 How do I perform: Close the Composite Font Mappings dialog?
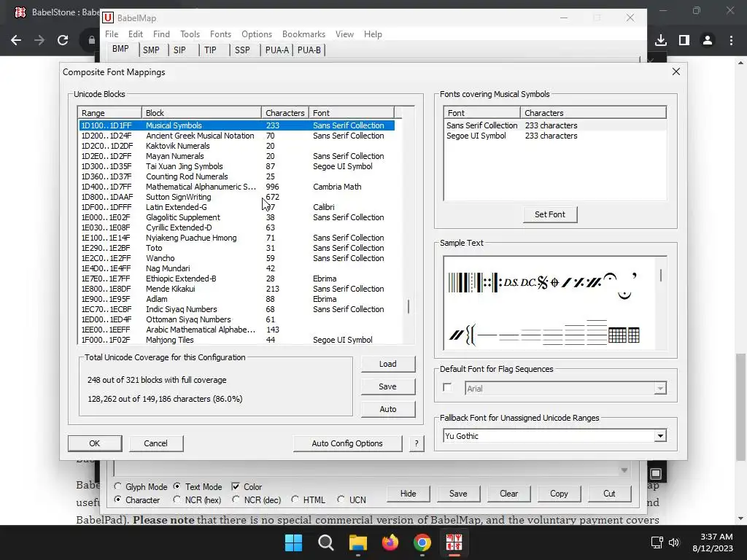pos(676,71)
